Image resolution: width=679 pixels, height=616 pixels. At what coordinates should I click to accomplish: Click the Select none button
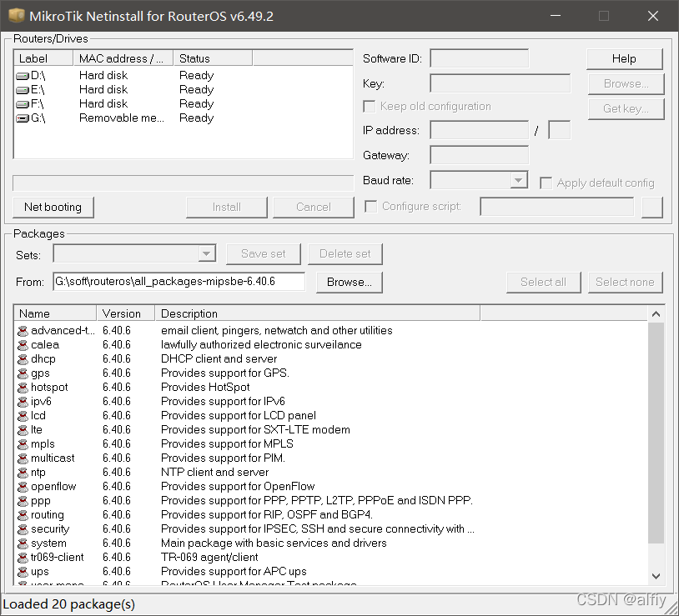[x=626, y=283]
